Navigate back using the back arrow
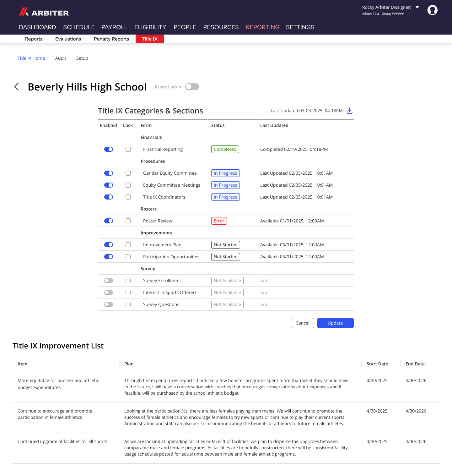Screen dimensions: 452x476 click(x=16, y=87)
